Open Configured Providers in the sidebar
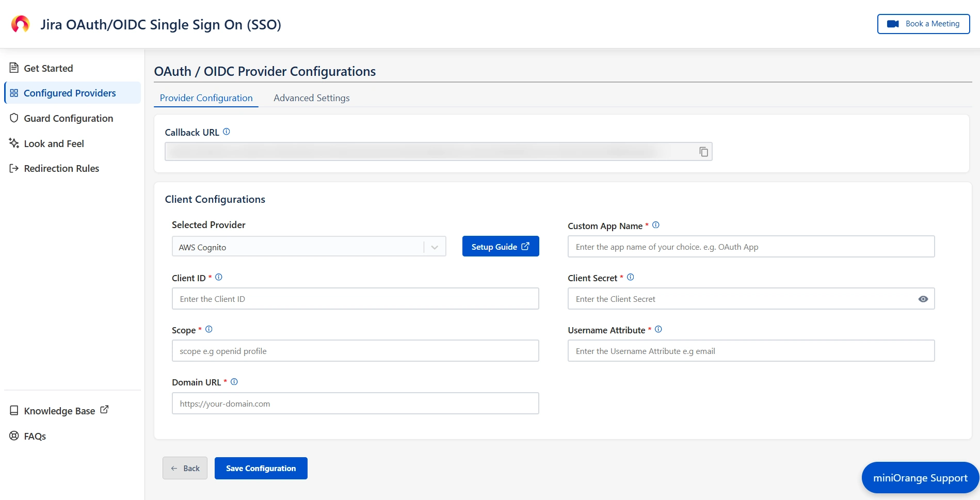The width and height of the screenshot is (980, 500). (x=72, y=93)
